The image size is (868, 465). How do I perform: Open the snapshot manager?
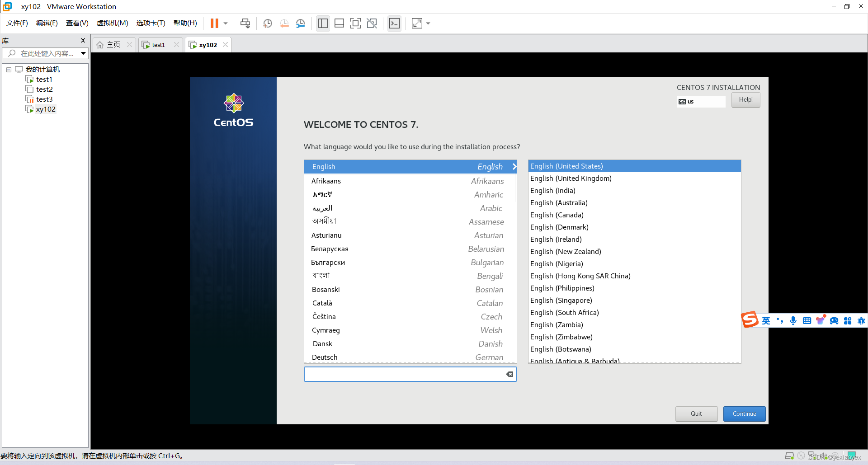click(301, 23)
